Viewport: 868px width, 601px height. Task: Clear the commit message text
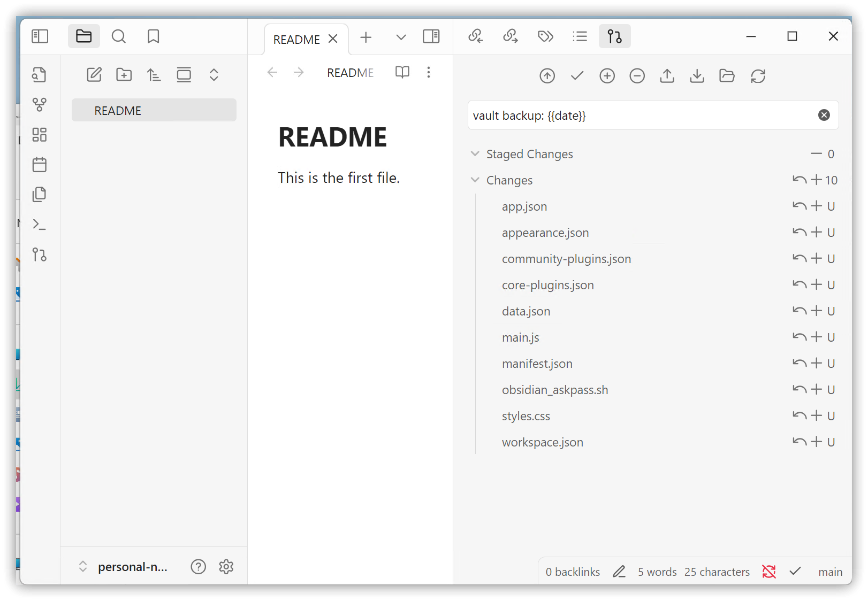[x=824, y=115]
